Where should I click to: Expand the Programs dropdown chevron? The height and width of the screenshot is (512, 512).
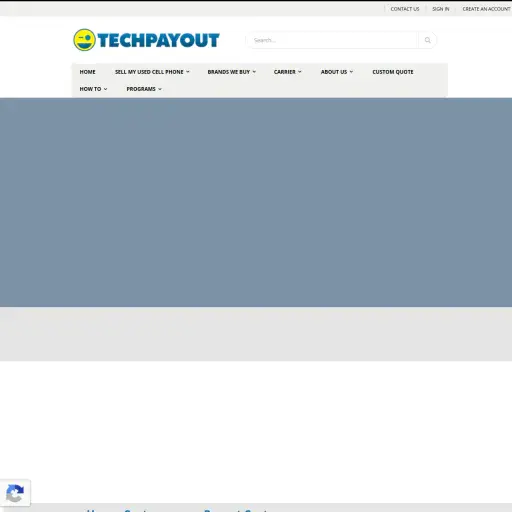[x=160, y=89]
